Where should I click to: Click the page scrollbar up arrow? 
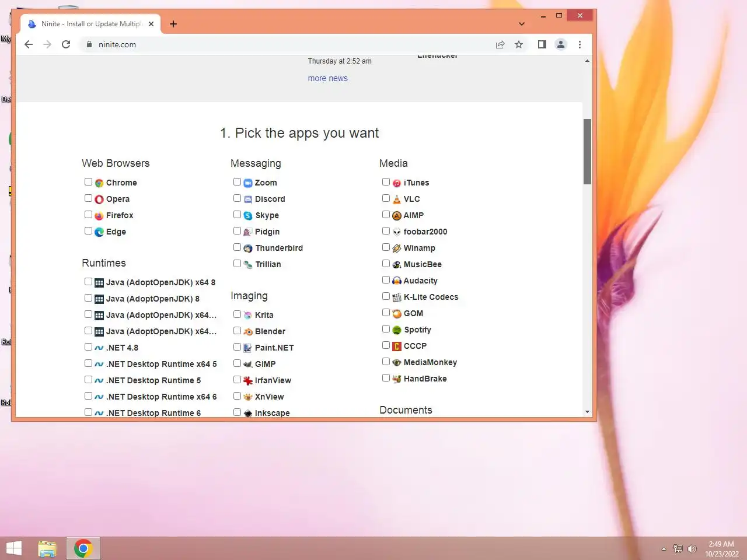[x=587, y=61]
